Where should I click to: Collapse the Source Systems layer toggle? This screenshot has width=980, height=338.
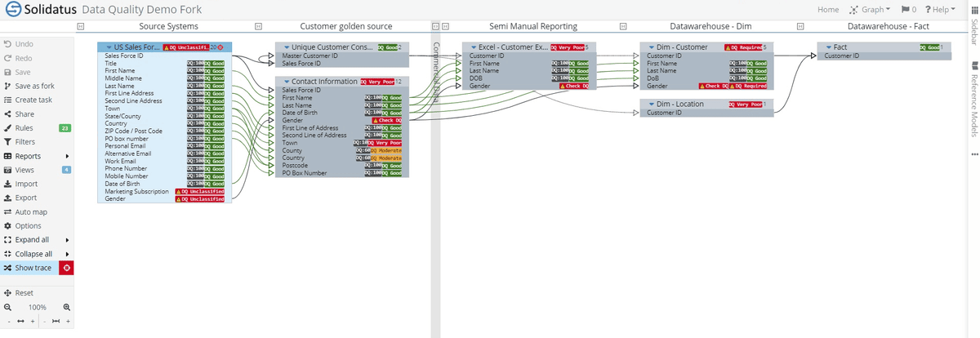(80, 27)
